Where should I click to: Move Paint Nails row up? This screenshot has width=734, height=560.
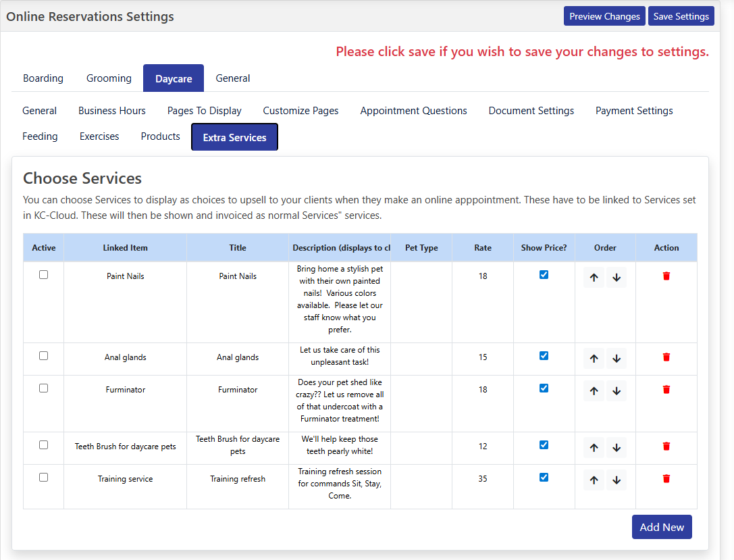click(x=594, y=277)
